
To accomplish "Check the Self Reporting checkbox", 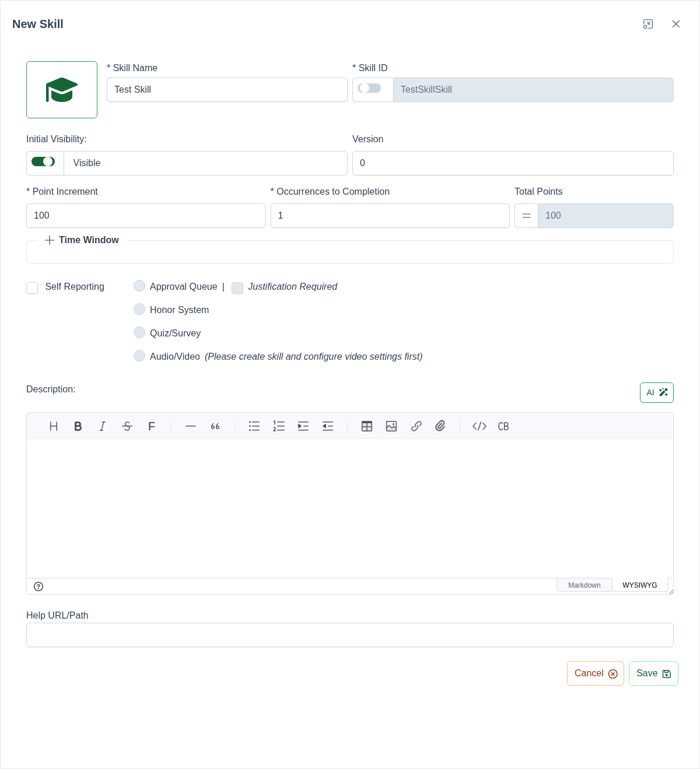I will click(32, 288).
